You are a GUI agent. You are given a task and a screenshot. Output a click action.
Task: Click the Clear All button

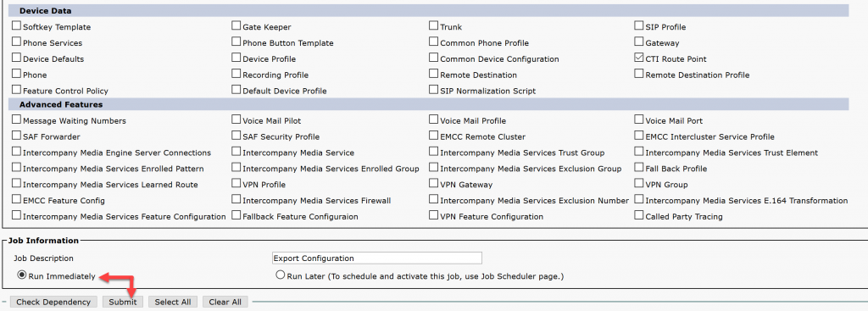click(225, 302)
